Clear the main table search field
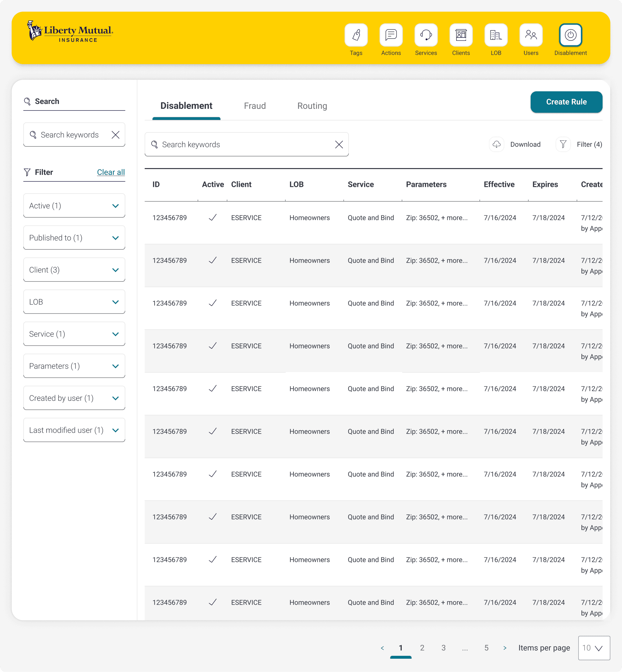The height and width of the screenshot is (672, 622). 339,144
